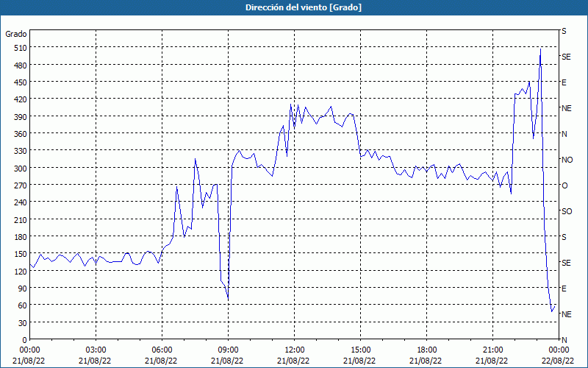Select the 480 value on the degree axis
Viewport: 588px width, 368px height.
click(x=21, y=66)
